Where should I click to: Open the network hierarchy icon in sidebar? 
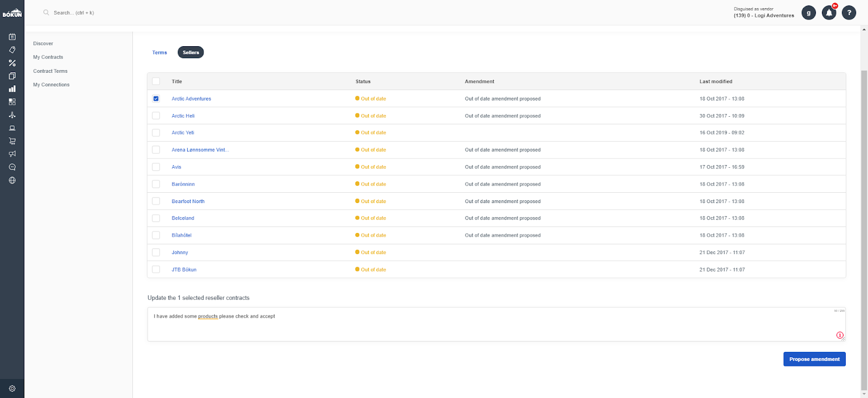point(12,115)
